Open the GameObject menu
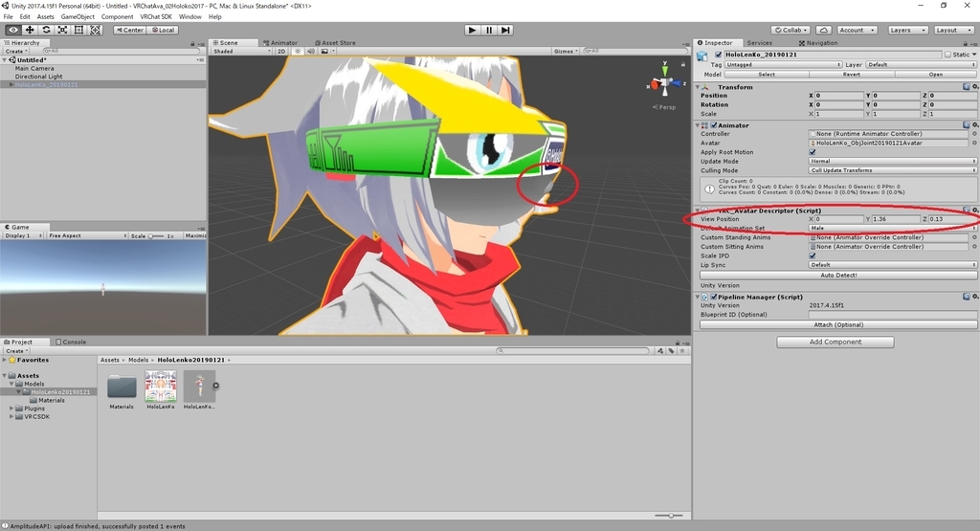Image resolution: width=980 pixels, height=531 pixels. (78, 17)
